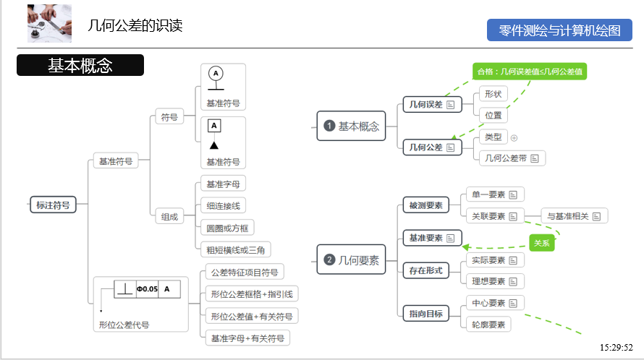This screenshot has width=644, height=360.
Task: Select the 2 几何要素 mind map node
Action: point(351,260)
